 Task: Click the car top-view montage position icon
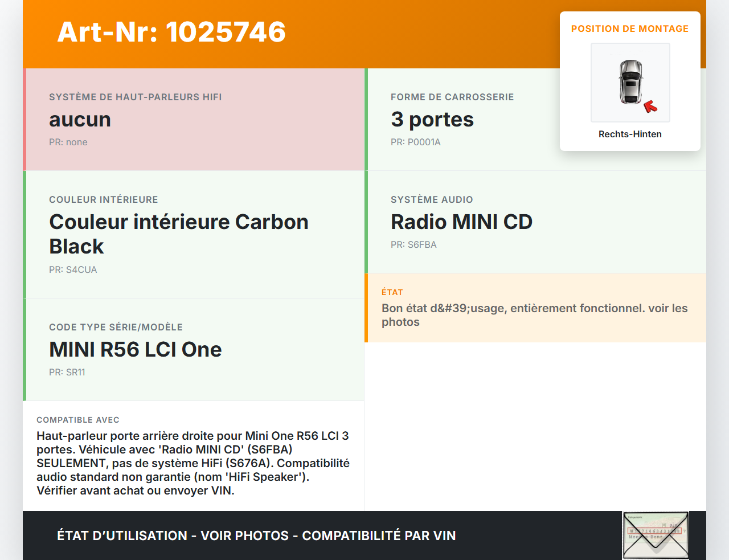point(630,82)
